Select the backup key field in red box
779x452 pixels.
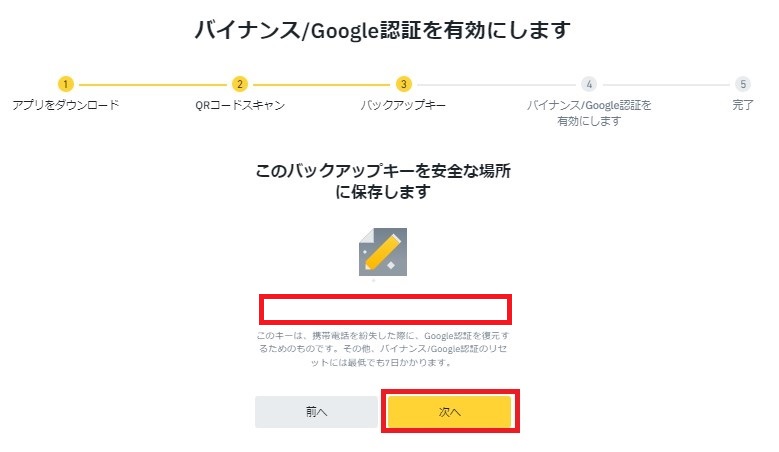[x=386, y=309]
